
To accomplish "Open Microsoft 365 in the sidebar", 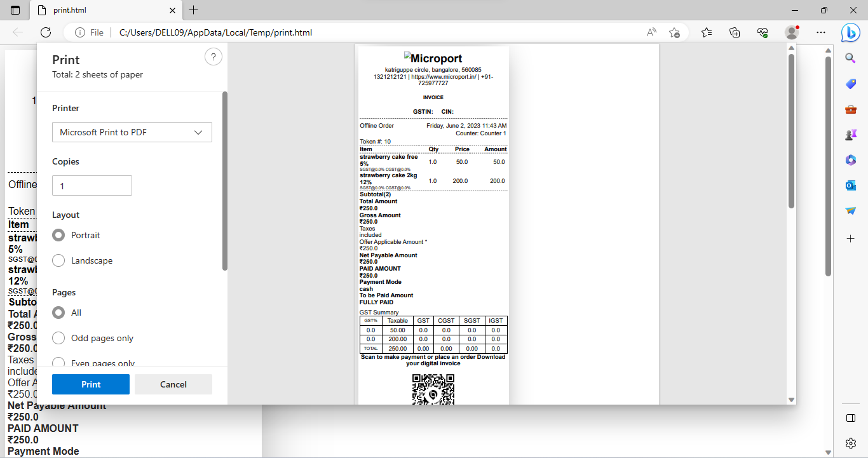I will pos(851,160).
